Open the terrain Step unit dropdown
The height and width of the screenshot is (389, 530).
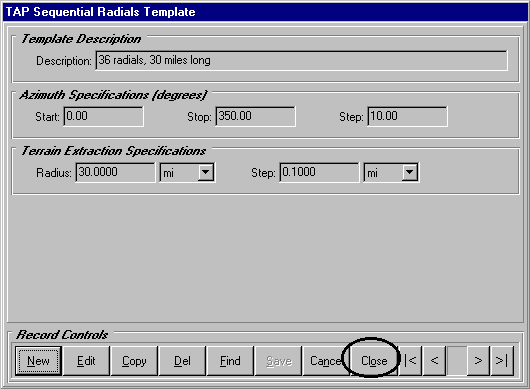[410, 172]
